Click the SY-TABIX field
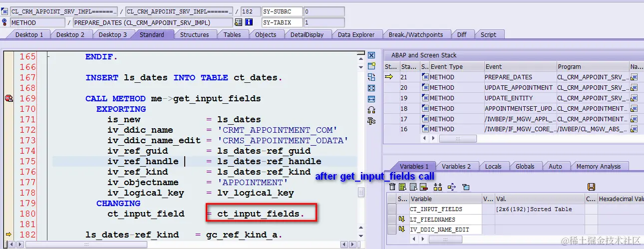Screen dimensions: 644x249 282,22
